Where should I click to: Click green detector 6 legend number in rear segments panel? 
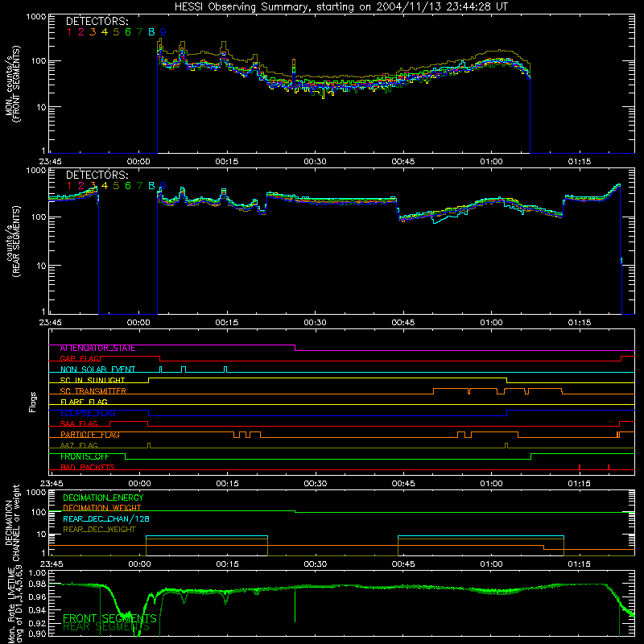[128, 186]
